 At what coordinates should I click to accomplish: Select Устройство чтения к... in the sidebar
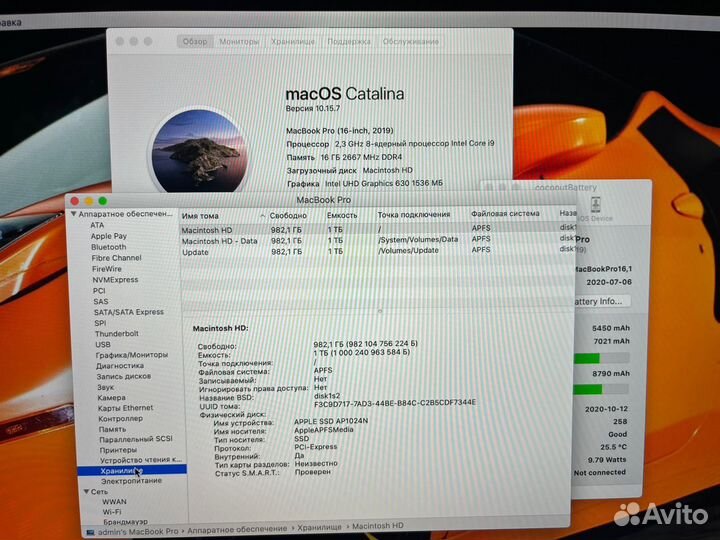[x=141, y=460]
